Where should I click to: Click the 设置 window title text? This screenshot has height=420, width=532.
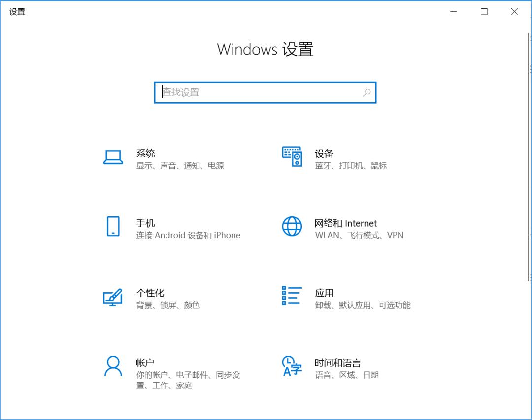[x=18, y=11]
